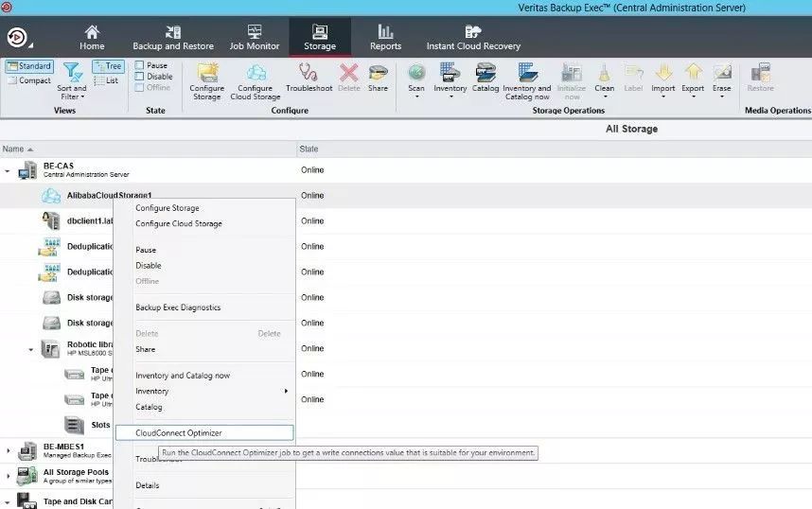Expand the All Storage Pools node
This screenshot has width=812, height=509.
[8, 476]
